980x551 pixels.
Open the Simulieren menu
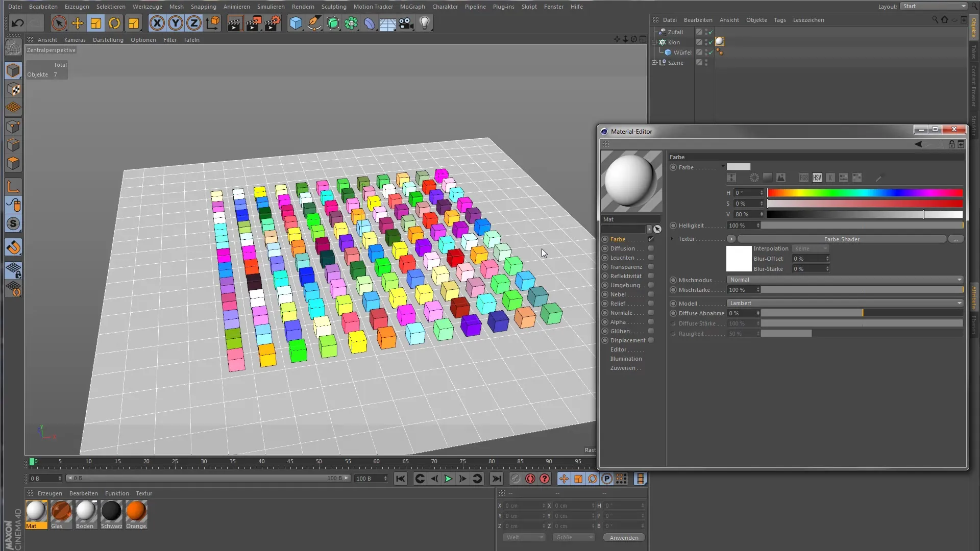(x=271, y=7)
